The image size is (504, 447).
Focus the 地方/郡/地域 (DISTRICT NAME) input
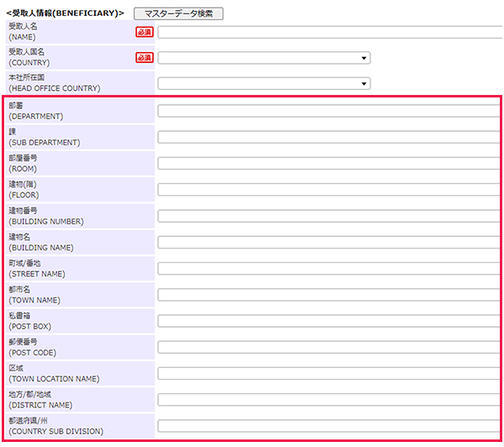pos(328,399)
